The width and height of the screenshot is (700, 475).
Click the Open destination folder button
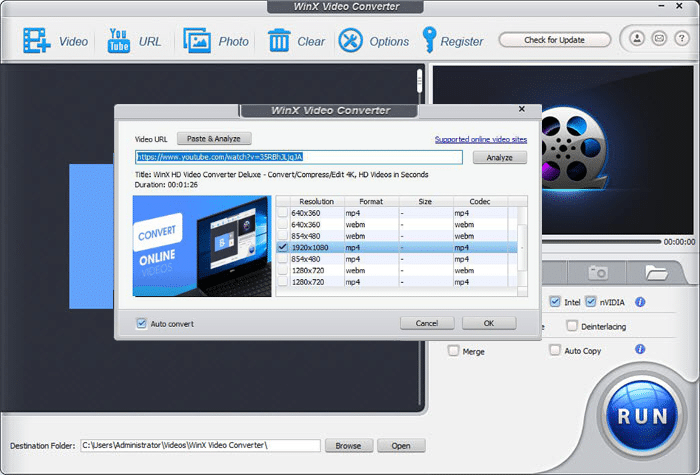point(401,446)
